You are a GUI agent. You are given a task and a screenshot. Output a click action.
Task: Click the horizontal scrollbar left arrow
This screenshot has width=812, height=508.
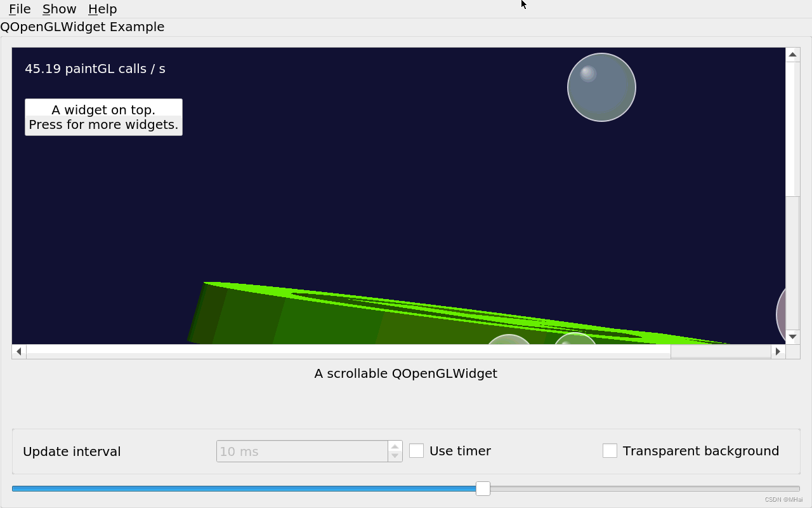click(18, 351)
